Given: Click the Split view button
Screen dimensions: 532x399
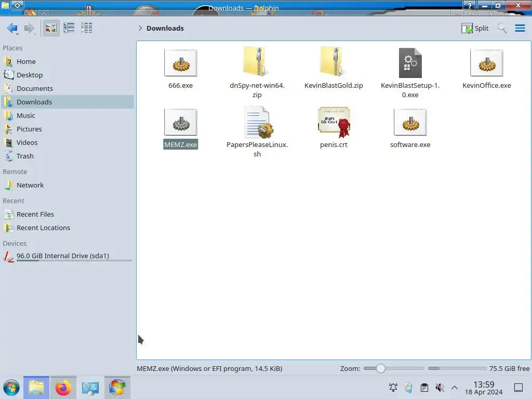Looking at the screenshot, I should [x=475, y=28].
